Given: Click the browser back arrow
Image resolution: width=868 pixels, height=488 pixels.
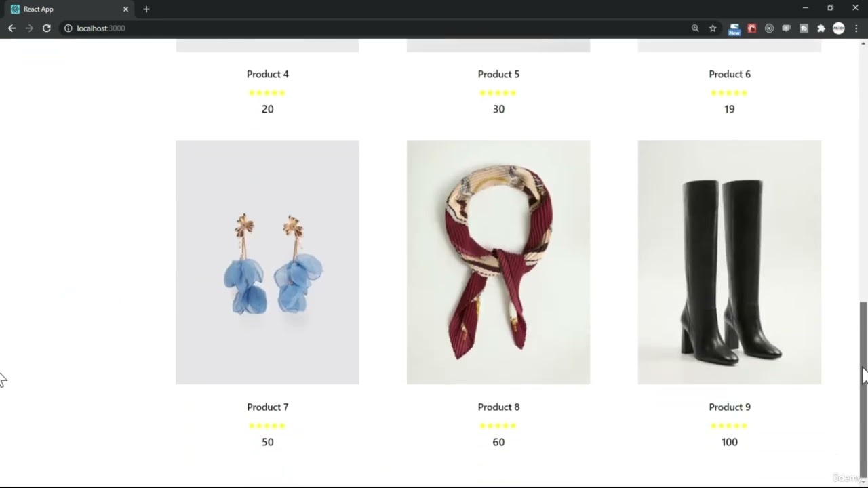Looking at the screenshot, I should [x=12, y=28].
